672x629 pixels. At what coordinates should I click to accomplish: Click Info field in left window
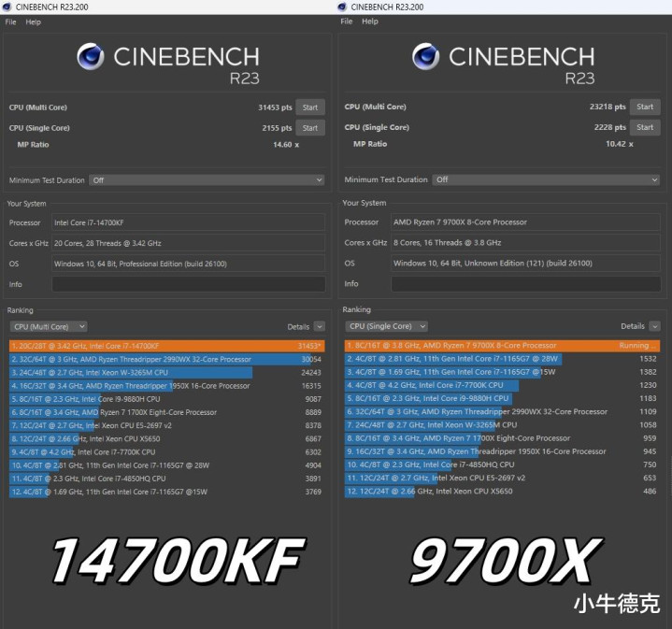[189, 284]
